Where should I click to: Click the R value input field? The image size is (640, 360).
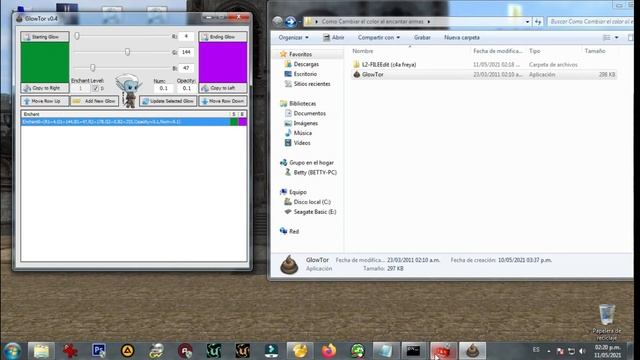pos(186,36)
